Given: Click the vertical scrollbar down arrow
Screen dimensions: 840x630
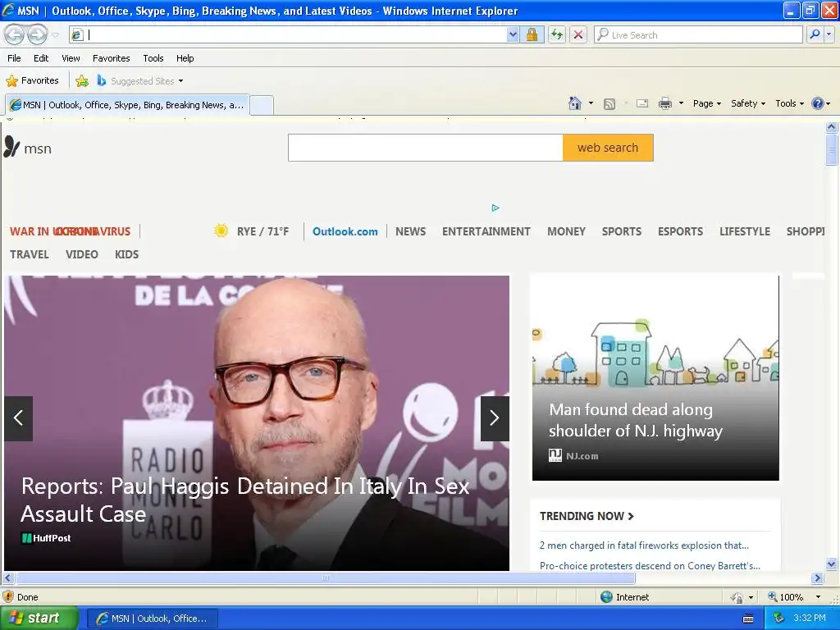Looking at the screenshot, I should [x=832, y=564].
